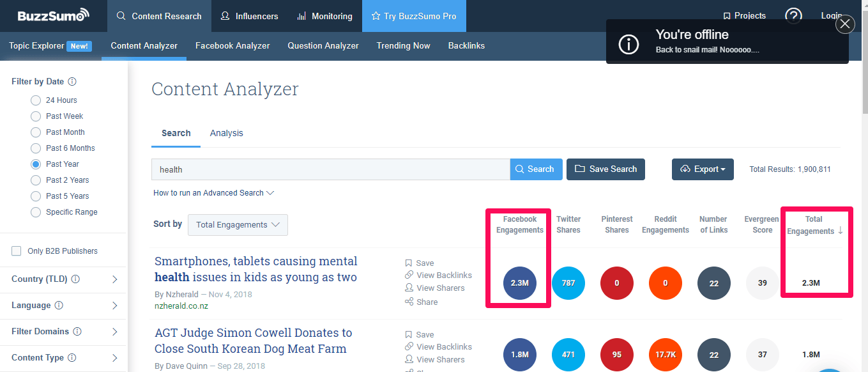Click Share icon for the Smartphones article

pyautogui.click(x=409, y=302)
